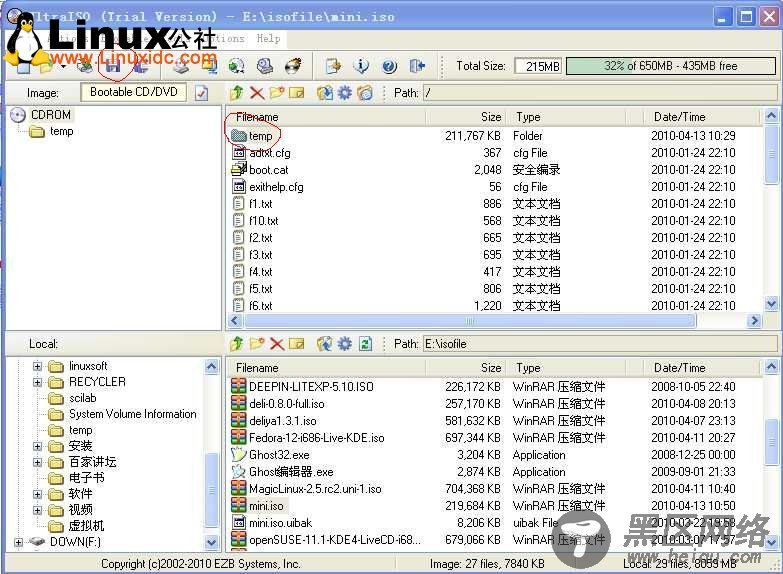The width and height of the screenshot is (783, 574).
Task: Select the boot.cat file row
Action: point(494,170)
